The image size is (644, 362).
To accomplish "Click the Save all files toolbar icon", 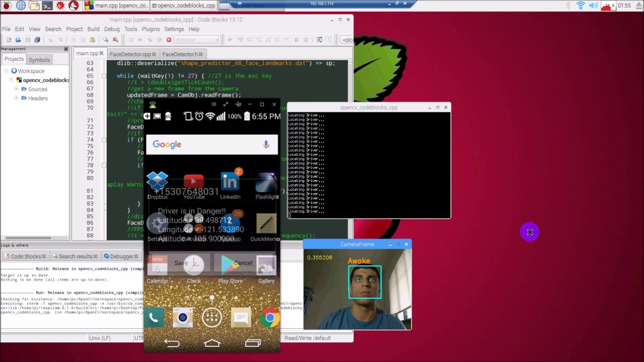I will [x=37, y=40].
